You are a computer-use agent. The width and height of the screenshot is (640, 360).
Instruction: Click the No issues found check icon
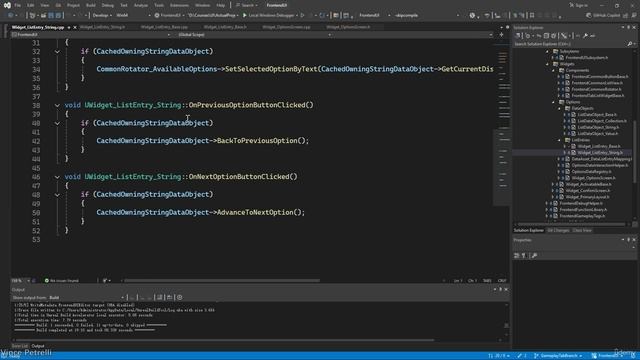tap(47, 281)
